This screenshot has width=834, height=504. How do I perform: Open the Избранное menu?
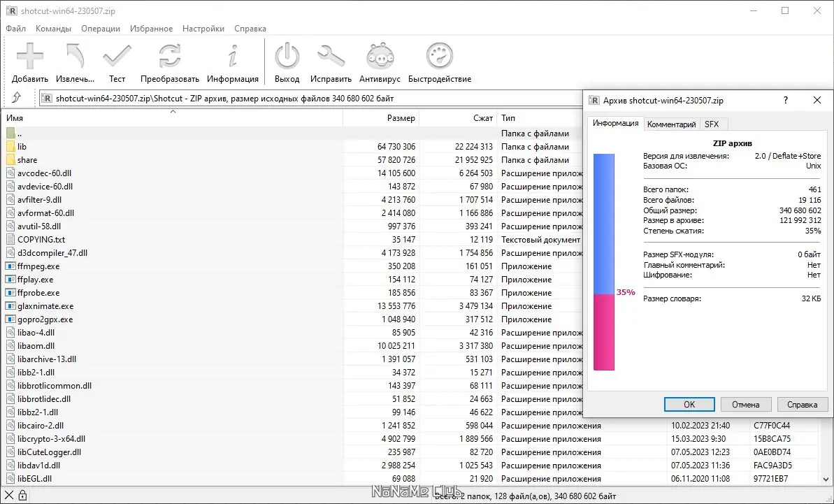coord(151,29)
